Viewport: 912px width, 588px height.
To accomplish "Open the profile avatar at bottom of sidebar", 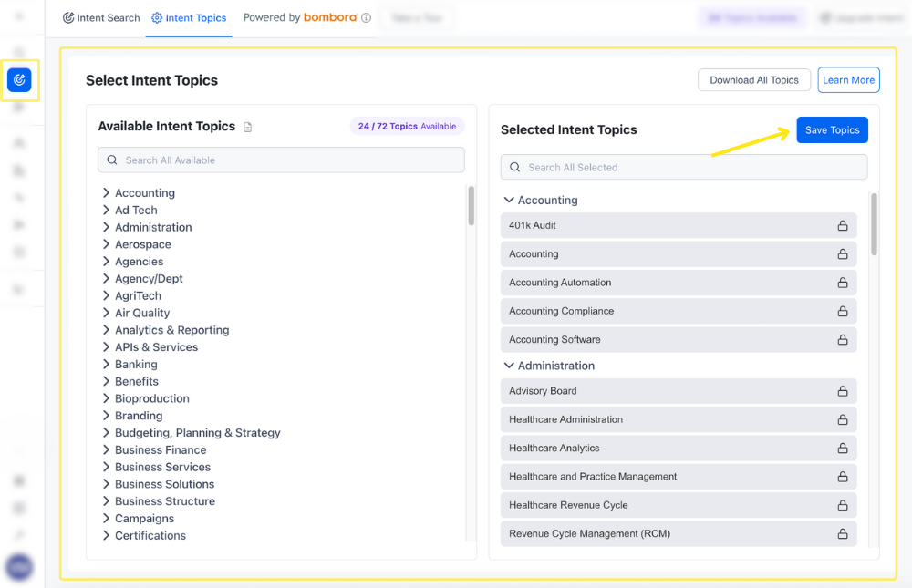I will [x=19, y=567].
